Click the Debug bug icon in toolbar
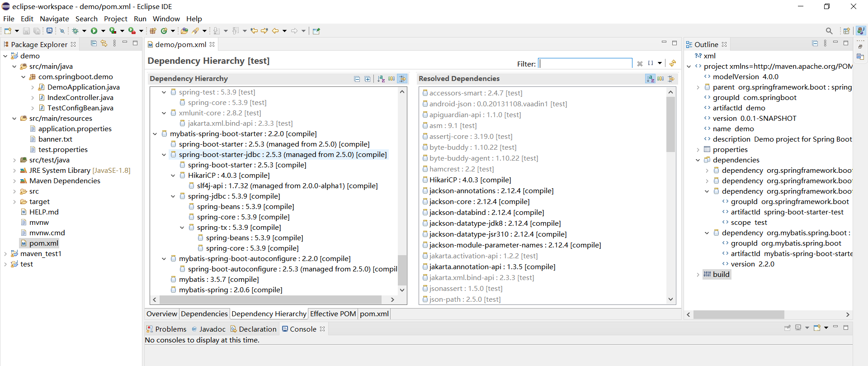868x366 pixels. pos(75,31)
